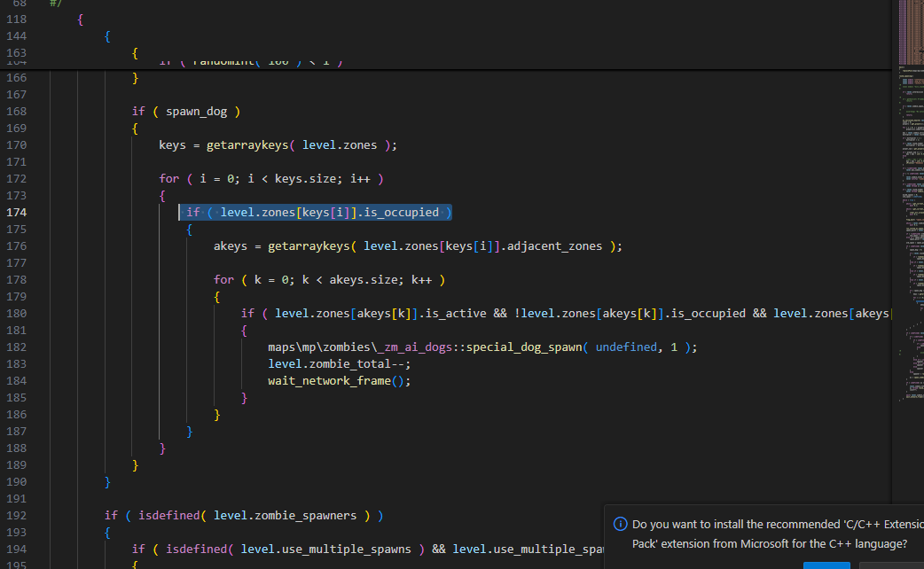
Task: Click the level.zombie_total decrement statement
Action: point(339,363)
